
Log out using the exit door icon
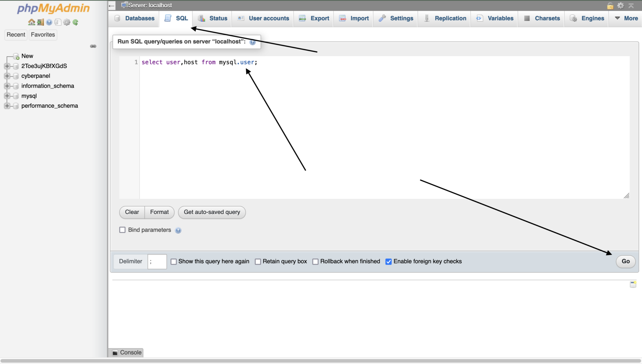click(x=40, y=22)
